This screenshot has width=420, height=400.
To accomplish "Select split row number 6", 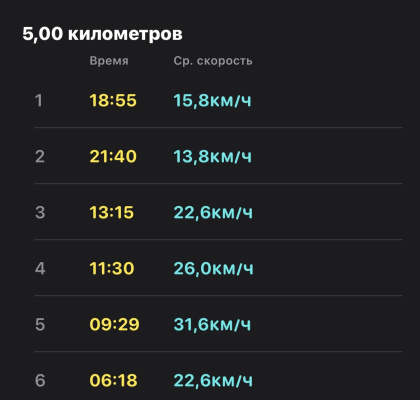I will pos(218,376).
